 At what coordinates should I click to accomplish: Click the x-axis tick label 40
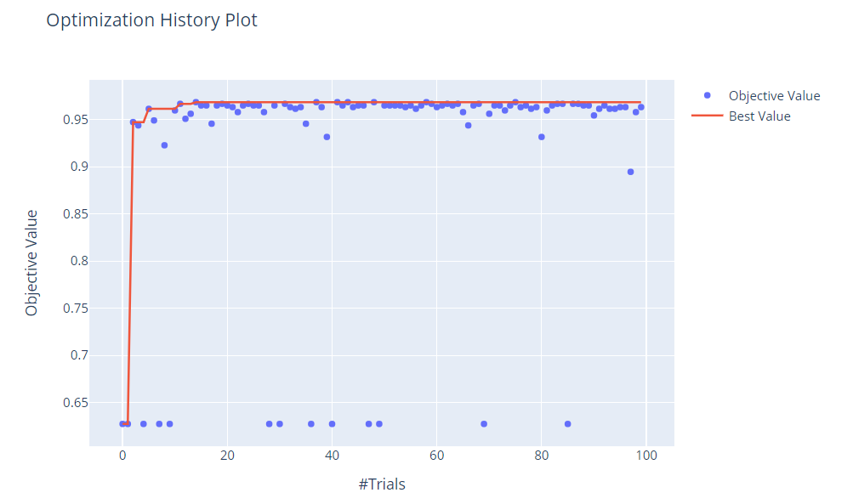click(332, 457)
